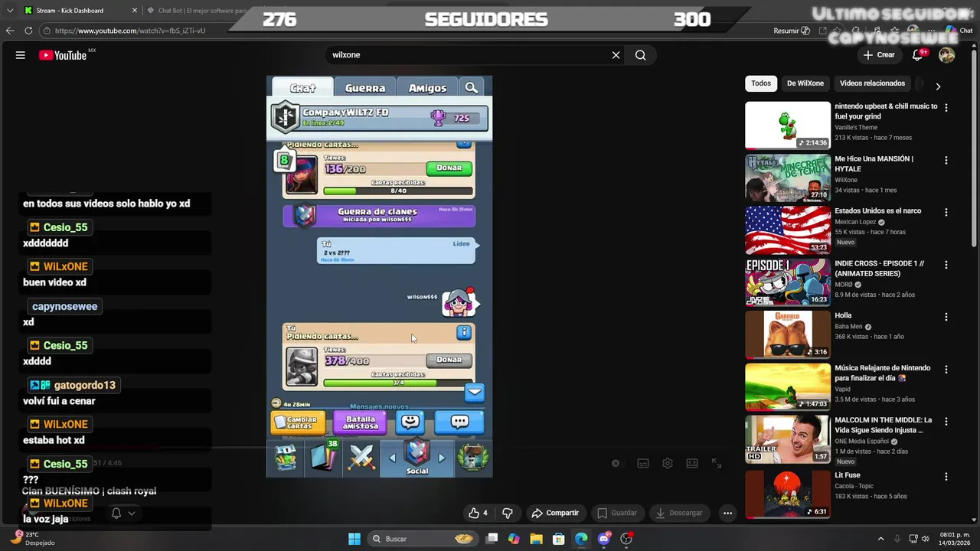The height and width of the screenshot is (551, 980).
Task: Open File Explorer from the taskbar
Action: 536,539
